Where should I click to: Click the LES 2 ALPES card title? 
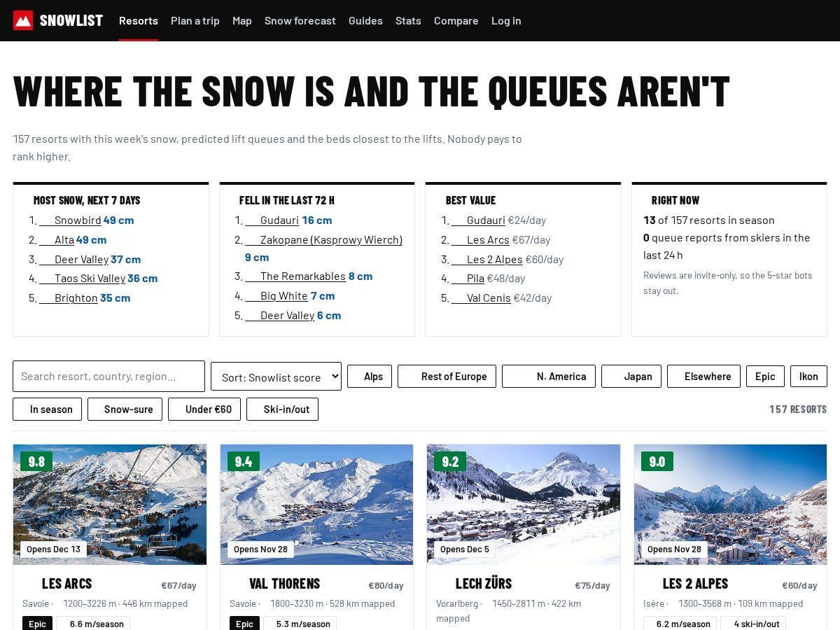point(695,584)
